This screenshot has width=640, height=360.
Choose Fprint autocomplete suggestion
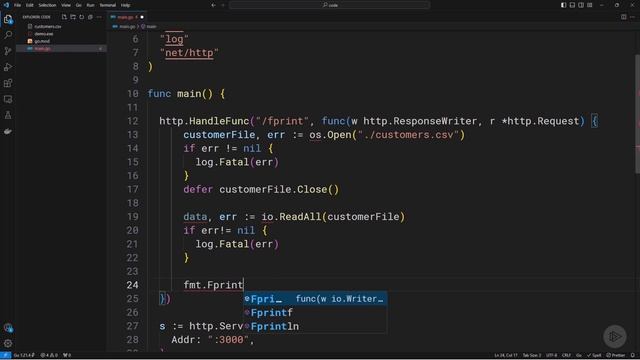coord(315,299)
